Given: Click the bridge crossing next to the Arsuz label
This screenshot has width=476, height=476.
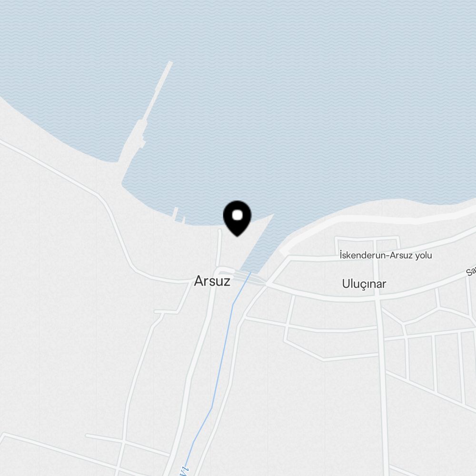Looking at the screenshot, I should pos(248,278).
